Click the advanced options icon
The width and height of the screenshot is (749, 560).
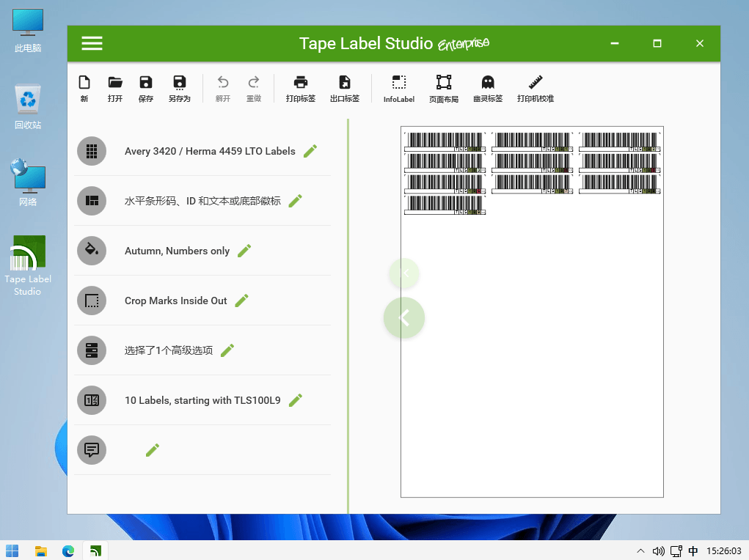tap(92, 350)
